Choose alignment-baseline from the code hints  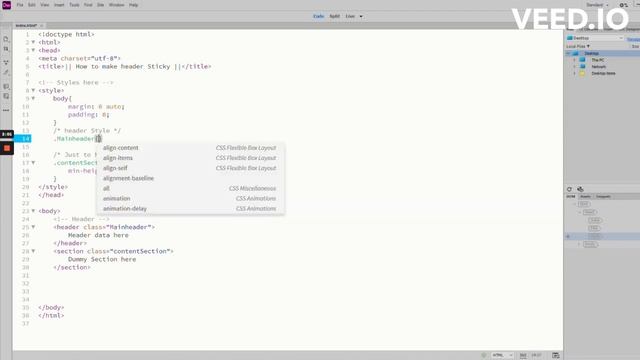[191, 178]
